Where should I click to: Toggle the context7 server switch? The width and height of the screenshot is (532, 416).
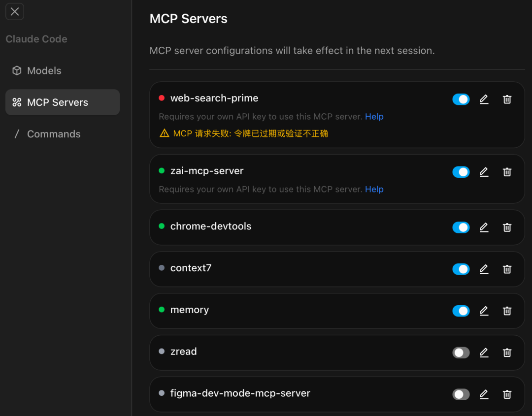coord(461,269)
